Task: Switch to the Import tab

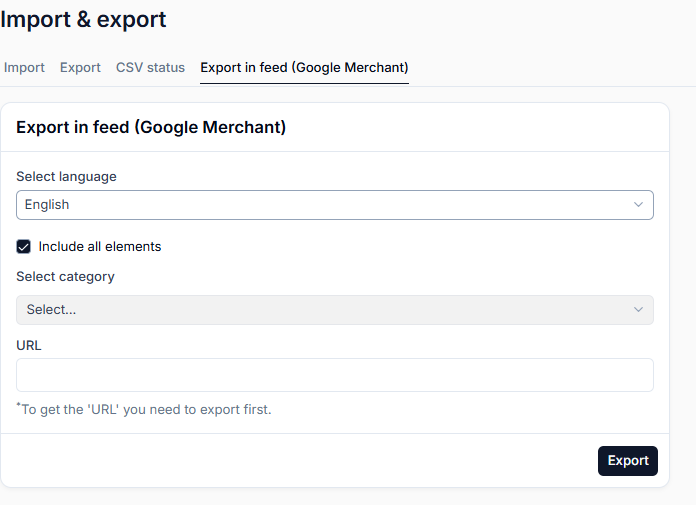Action: 24,67
